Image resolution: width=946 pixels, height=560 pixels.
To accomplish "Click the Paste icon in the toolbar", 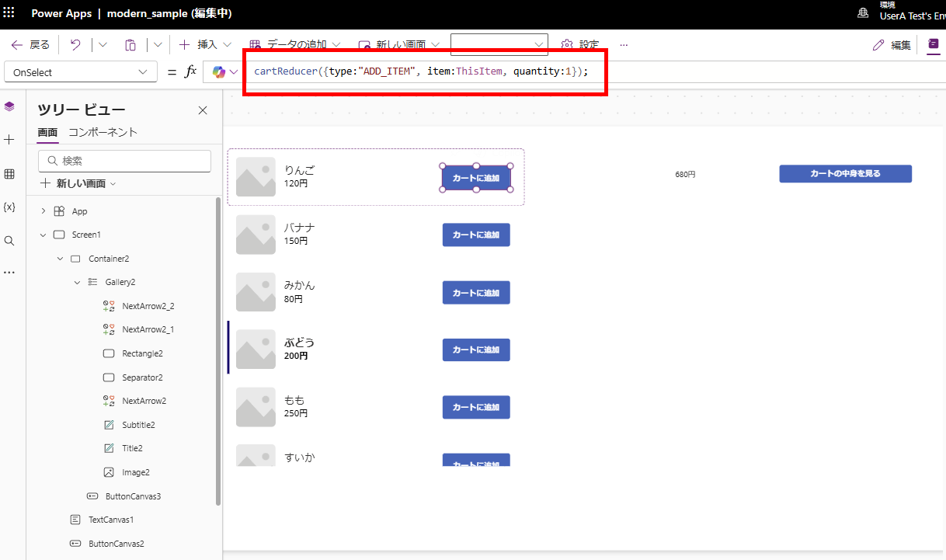I will [130, 44].
